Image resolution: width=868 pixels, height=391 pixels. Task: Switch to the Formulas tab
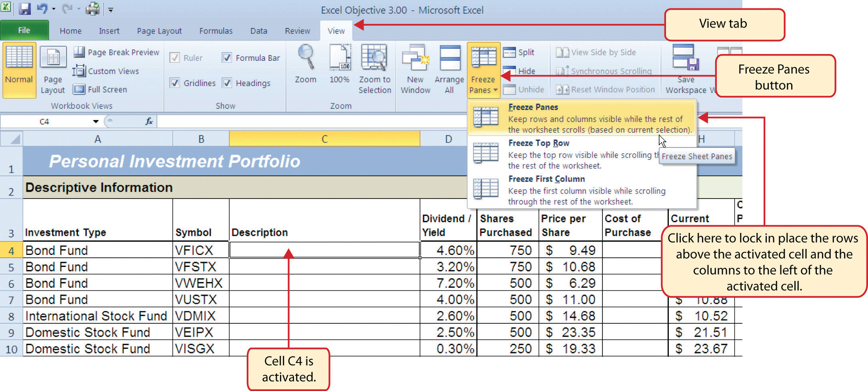pyautogui.click(x=216, y=31)
